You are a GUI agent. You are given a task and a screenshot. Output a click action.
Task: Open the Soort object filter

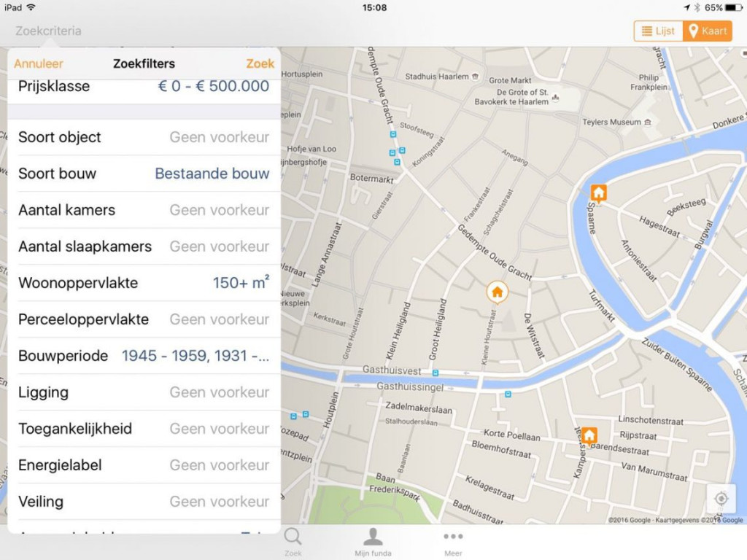(144, 137)
